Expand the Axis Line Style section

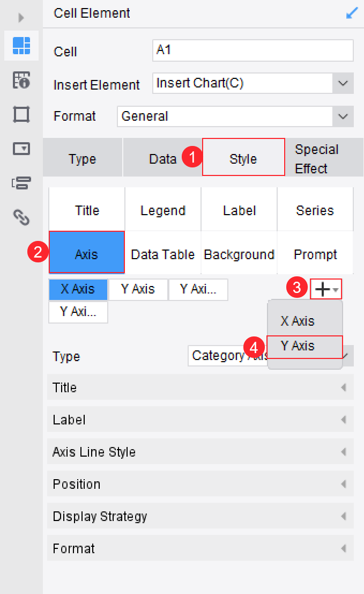(200, 452)
